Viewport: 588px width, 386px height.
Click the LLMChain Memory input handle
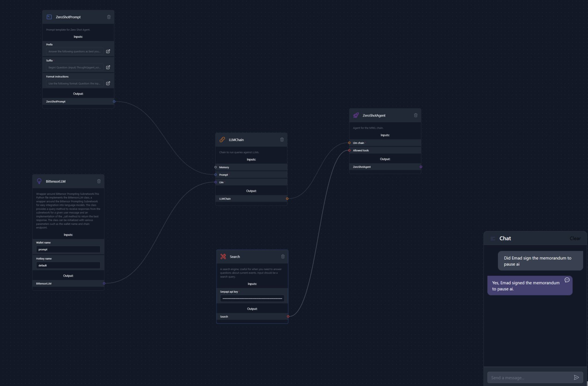[x=216, y=167]
